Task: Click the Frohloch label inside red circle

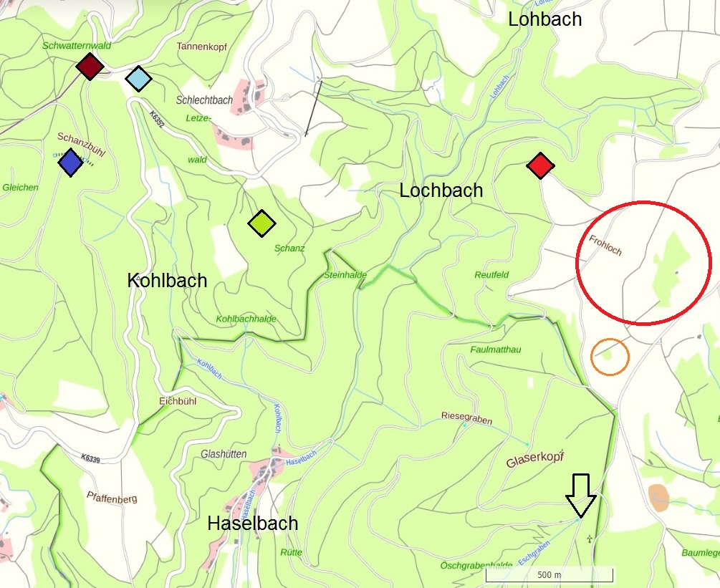Action: [x=605, y=246]
